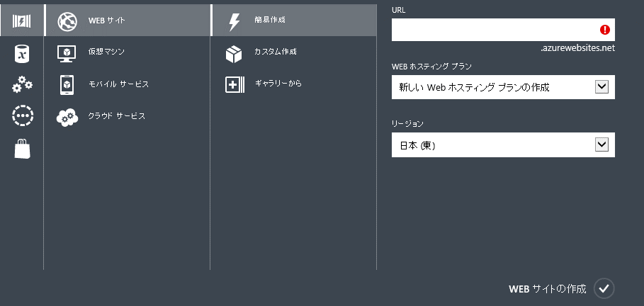Click the WEB サイト globe icon
The image size is (644, 306).
67,21
